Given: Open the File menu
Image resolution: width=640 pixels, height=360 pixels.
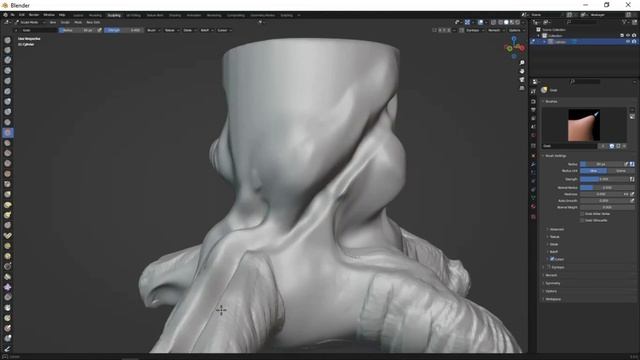Looking at the screenshot, I should (x=13, y=15).
